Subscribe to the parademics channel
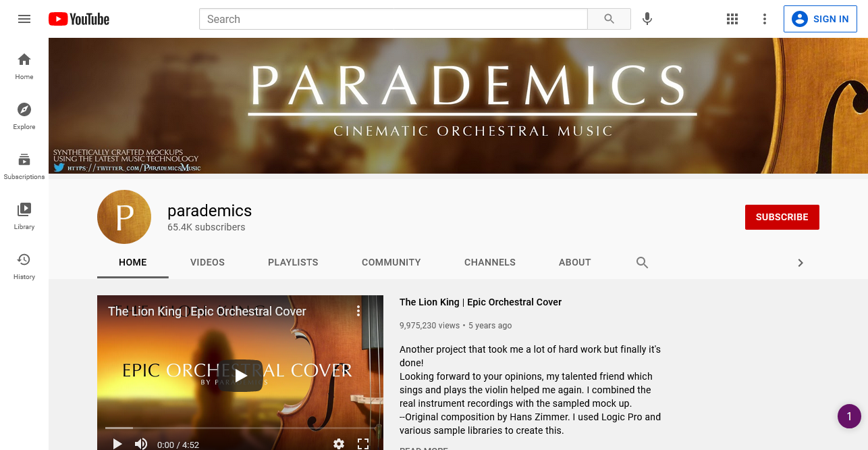 point(782,217)
